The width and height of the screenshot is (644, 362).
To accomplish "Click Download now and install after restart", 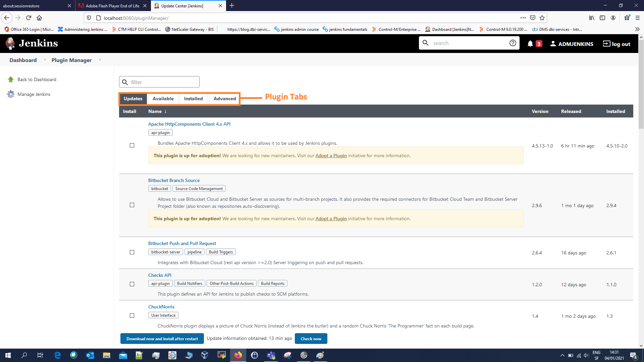I will point(162,339).
